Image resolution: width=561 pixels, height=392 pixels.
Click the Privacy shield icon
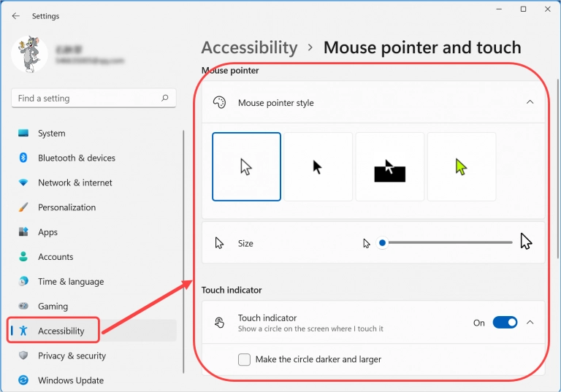(x=23, y=356)
